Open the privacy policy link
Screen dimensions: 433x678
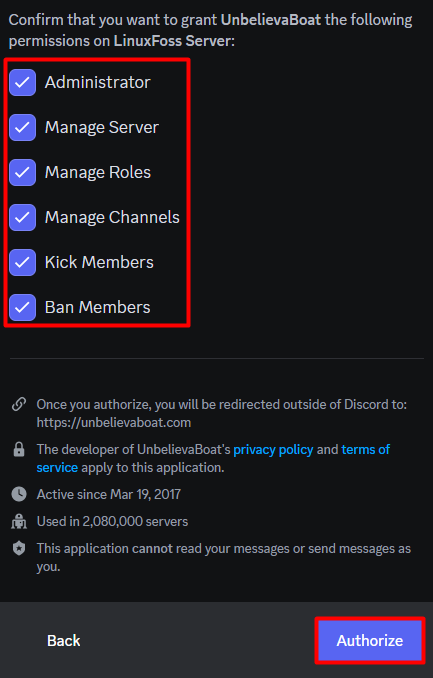coord(273,449)
